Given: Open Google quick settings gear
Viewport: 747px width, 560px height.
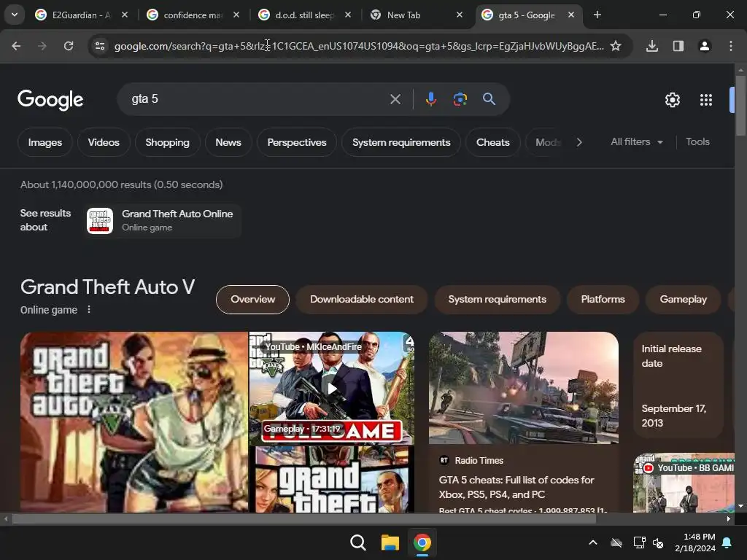Looking at the screenshot, I should point(672,99).
